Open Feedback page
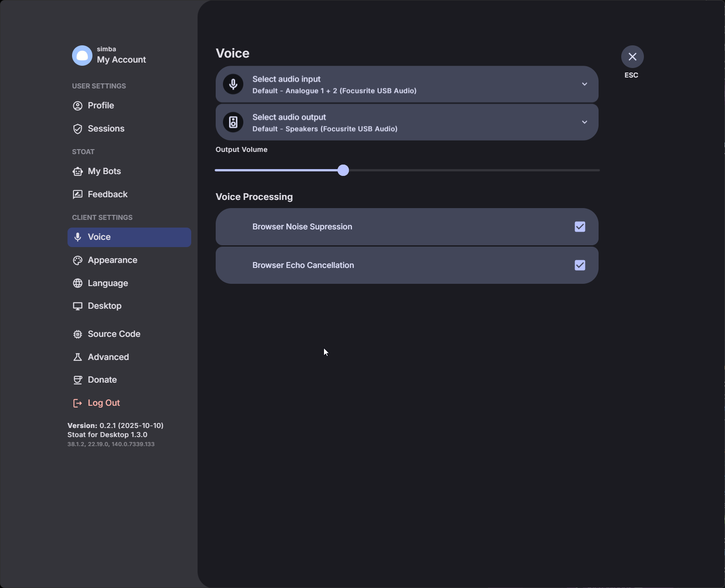 pos(129,194)
